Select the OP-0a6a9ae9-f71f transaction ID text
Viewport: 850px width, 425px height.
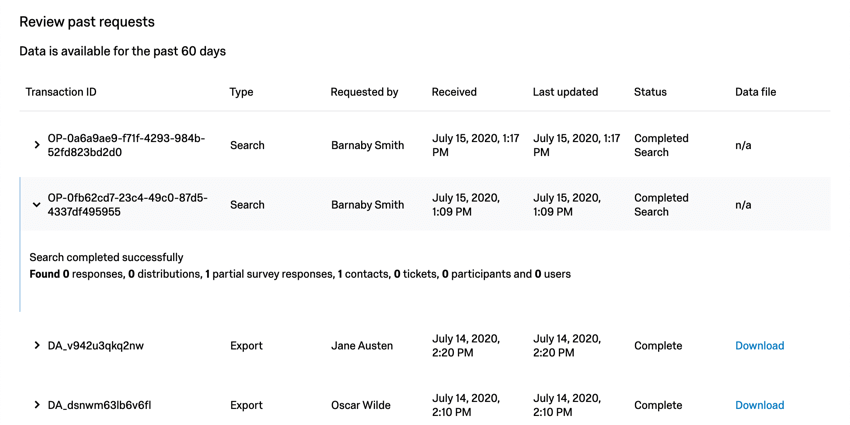126,146
